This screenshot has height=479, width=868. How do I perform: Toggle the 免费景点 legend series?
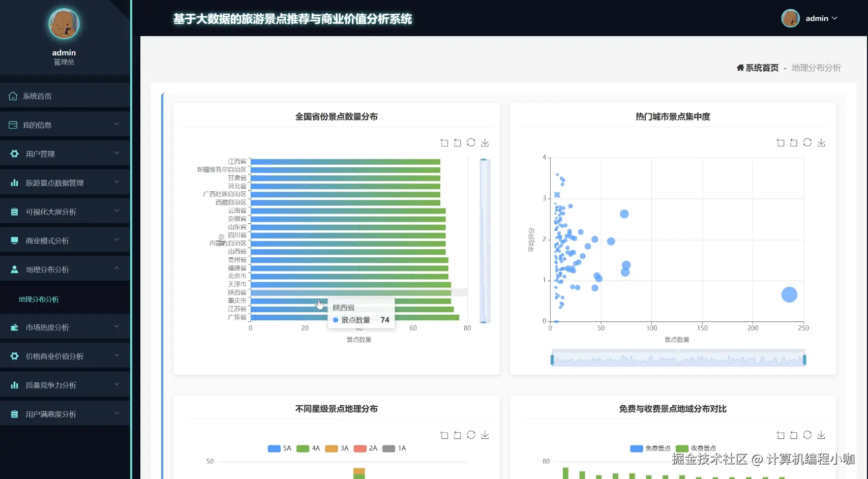point(650,448)
